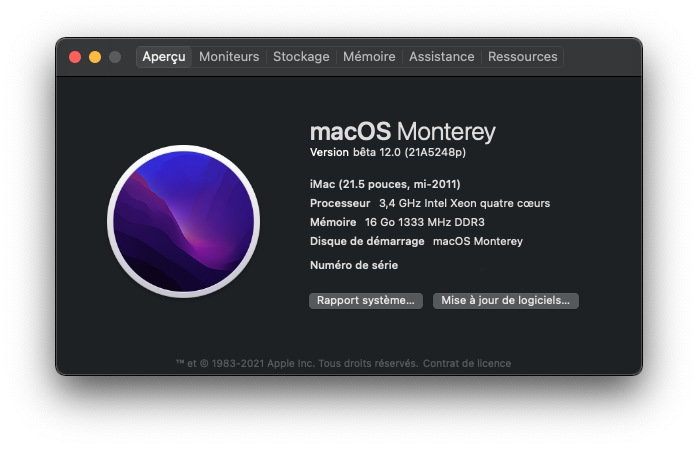Click the Numéro de série label
The image size is (698, 449).
(354, 265)
